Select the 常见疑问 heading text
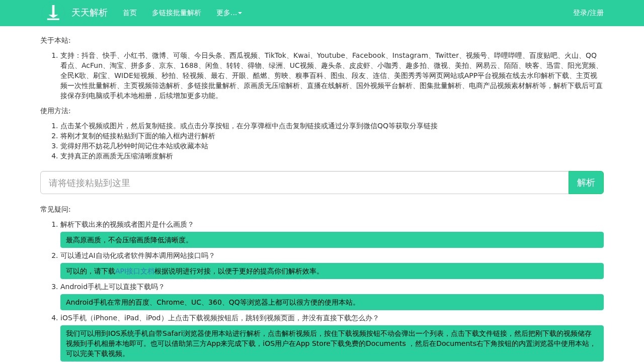 (x=55, y=209)
